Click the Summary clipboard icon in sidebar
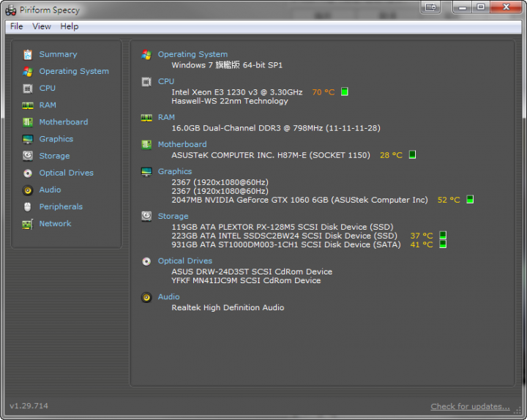Image resolution: width=527 pixels, height=420 pixels. coord(28,54)
